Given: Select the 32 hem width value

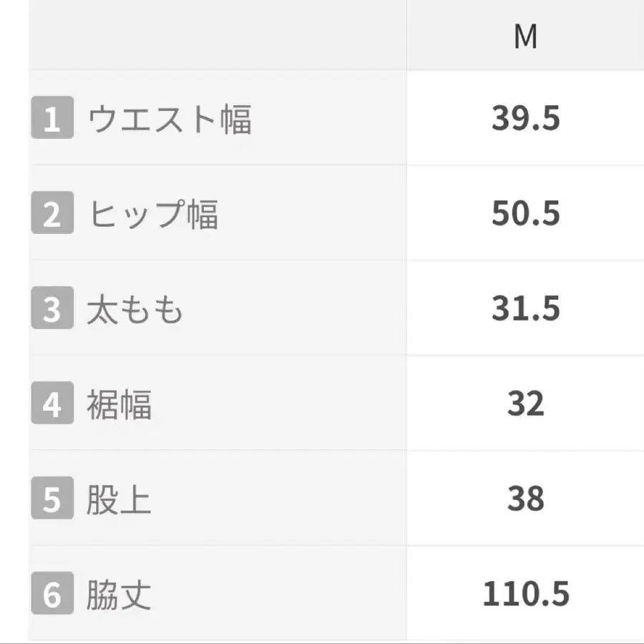Looking at the screenshot, I should pyautogui.click(x=526, y=404).
